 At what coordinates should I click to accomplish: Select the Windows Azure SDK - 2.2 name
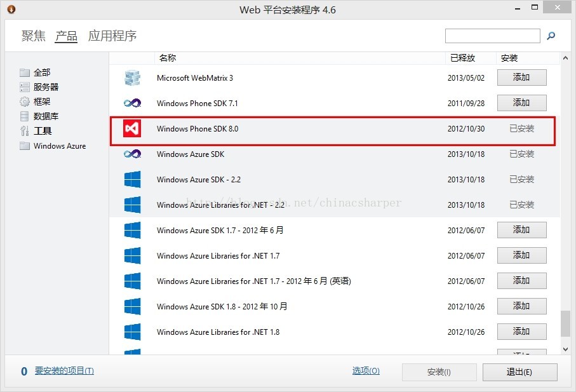(x=199, y=180)
